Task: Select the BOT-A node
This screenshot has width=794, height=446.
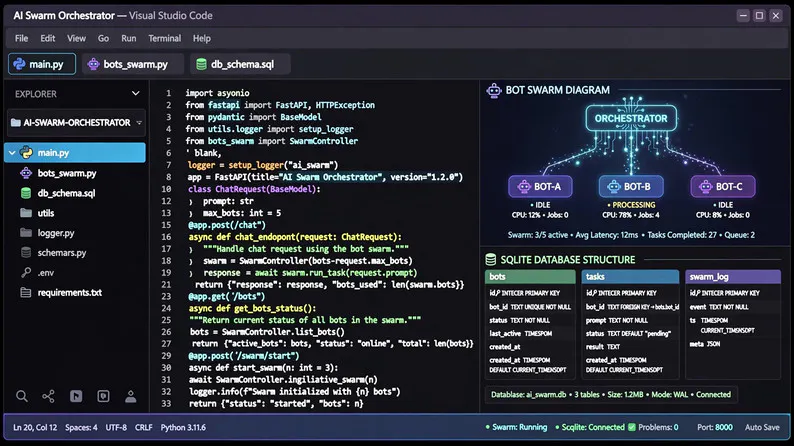Action: tap(540, 187)
